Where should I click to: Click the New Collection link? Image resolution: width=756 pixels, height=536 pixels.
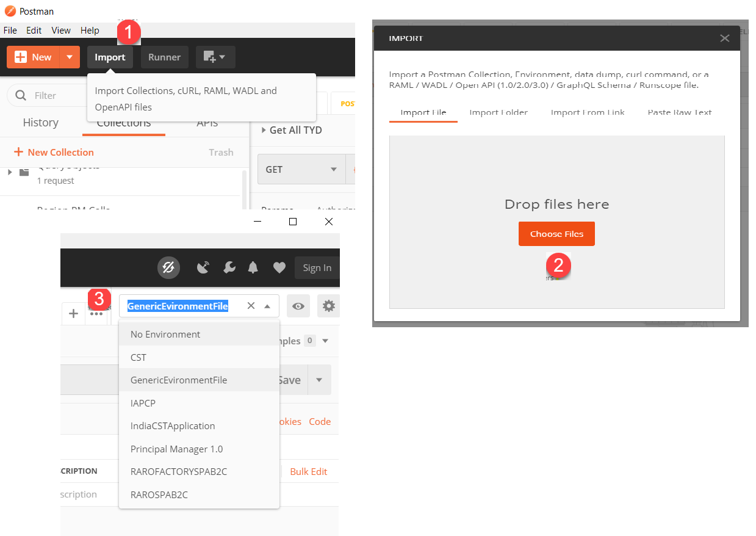54,152
